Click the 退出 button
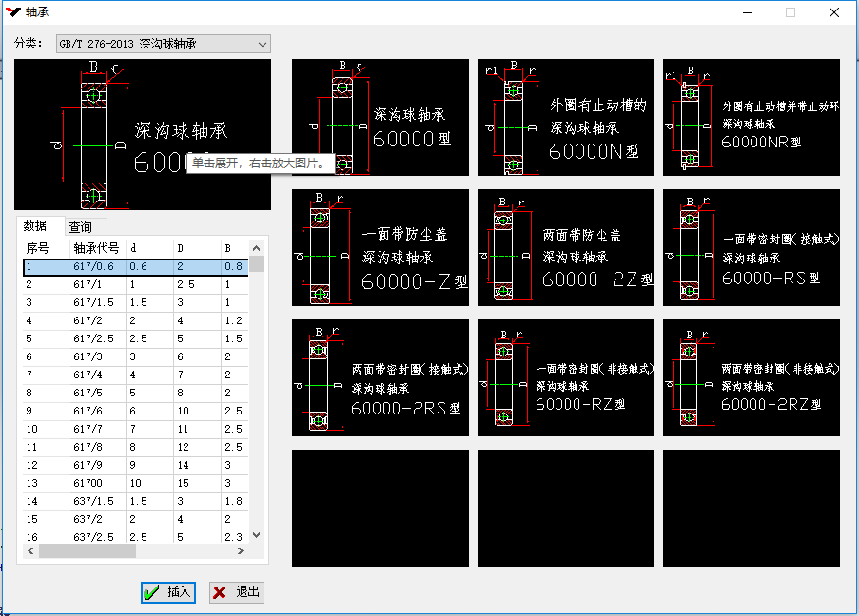859x616 pixels. pyautogui.click(x=237, y=592)
